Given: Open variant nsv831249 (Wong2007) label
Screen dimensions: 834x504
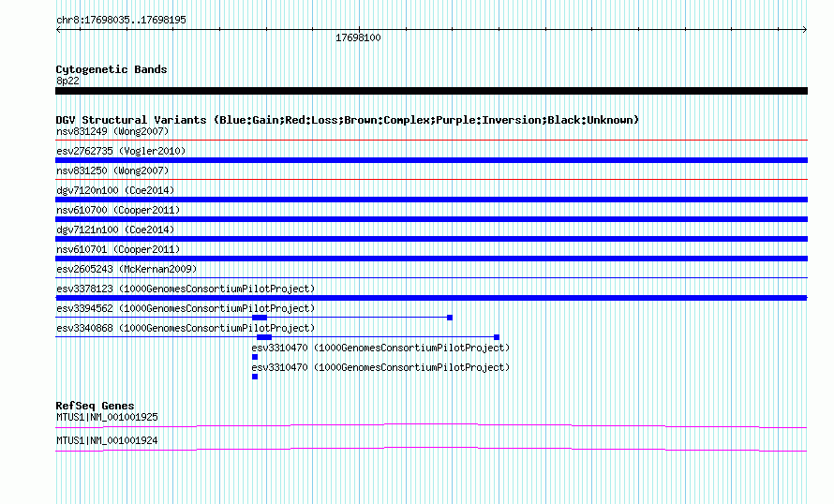Looking at the screenshot, I should tap(112, 131).
